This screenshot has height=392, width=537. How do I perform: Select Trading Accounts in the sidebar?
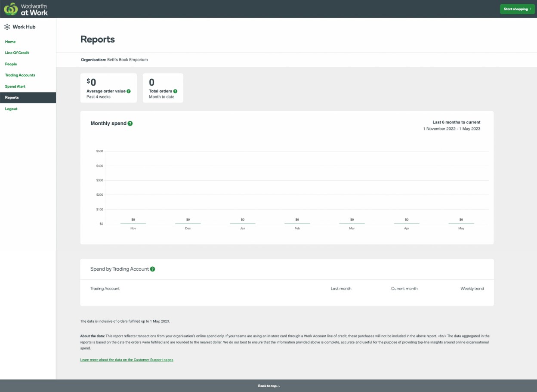click(20, 75)
